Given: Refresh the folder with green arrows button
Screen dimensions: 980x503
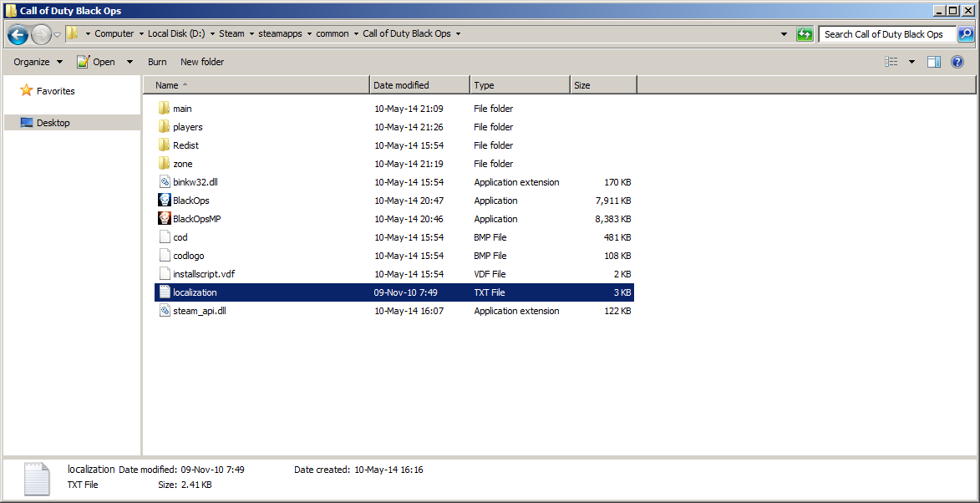Looking at the screenshot, I should click(x=805, y=34).
